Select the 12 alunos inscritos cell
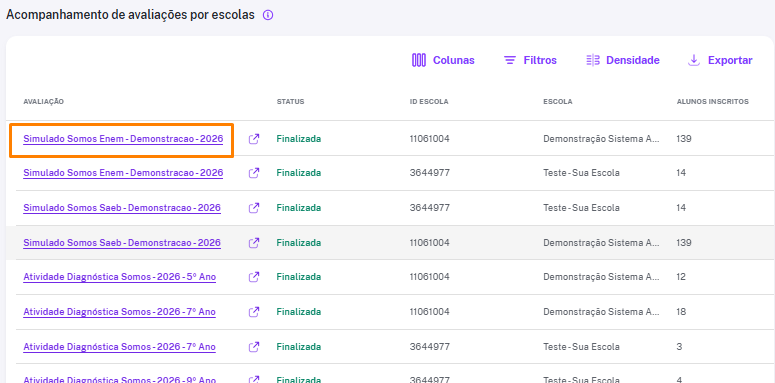This screenshot has width=775, height=383. point(681,277)
